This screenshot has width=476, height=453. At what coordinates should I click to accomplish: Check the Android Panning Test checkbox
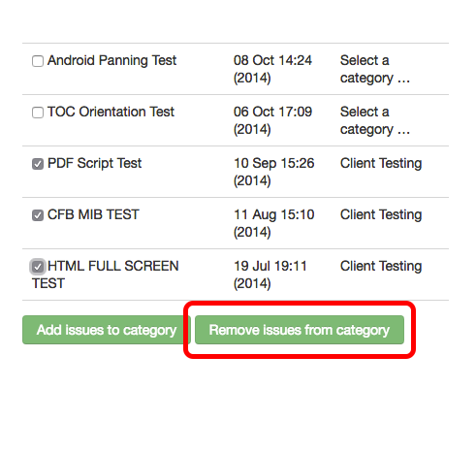38,61
